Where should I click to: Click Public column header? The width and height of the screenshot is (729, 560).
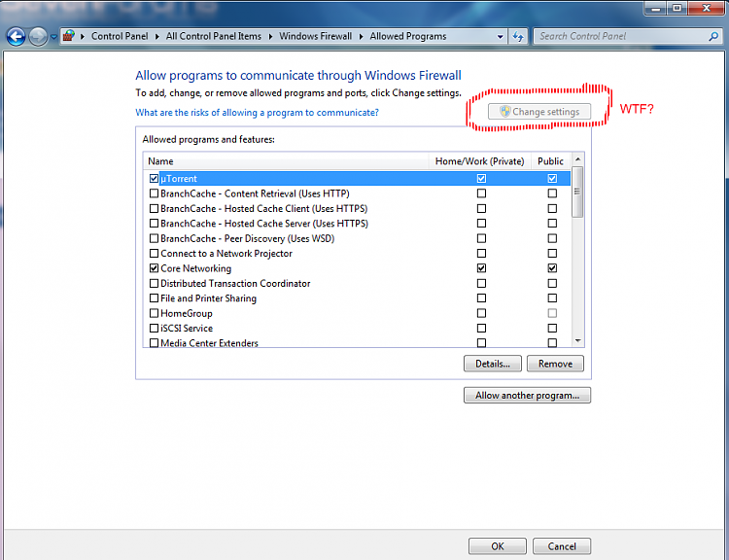(x=550, y=161)
